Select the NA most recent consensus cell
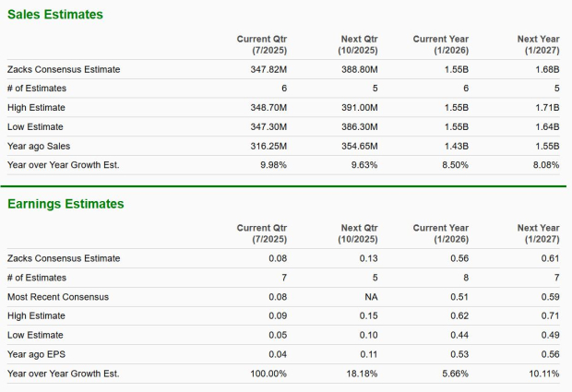The width and height of the screenshot is (572, 392). click(371, 297)
